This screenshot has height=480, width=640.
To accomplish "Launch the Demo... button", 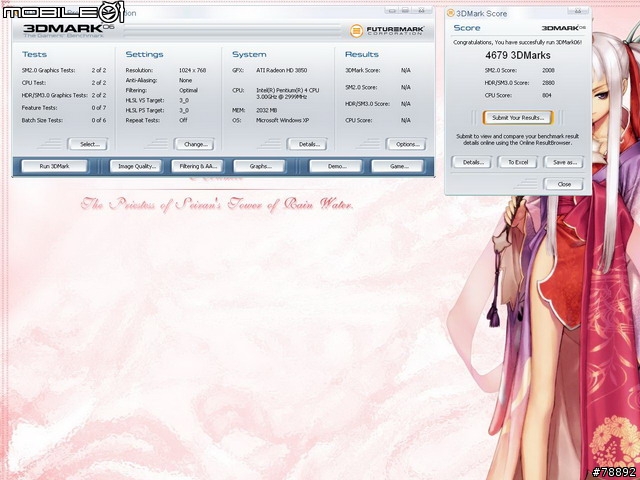I will [x=336, y=166].
